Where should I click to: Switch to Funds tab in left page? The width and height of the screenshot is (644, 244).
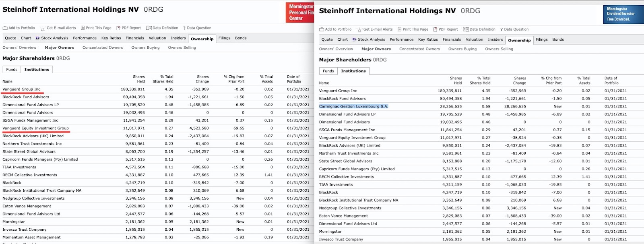pos(12,70)
